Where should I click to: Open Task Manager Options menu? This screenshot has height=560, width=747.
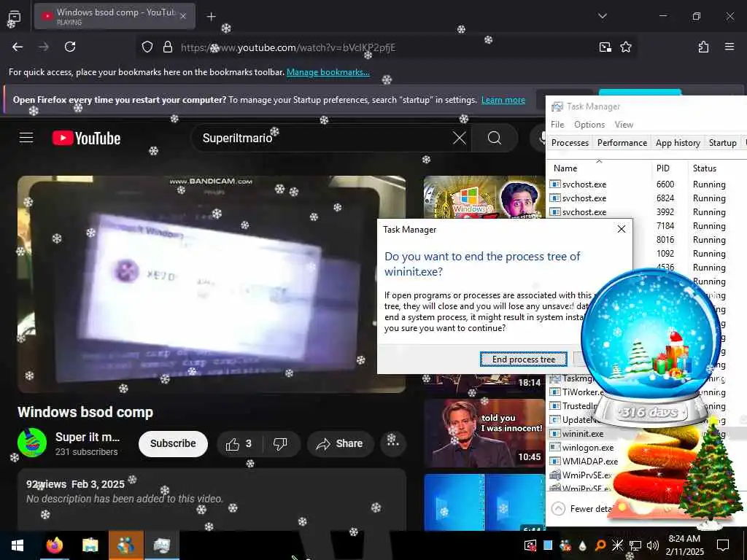point(589,125)
